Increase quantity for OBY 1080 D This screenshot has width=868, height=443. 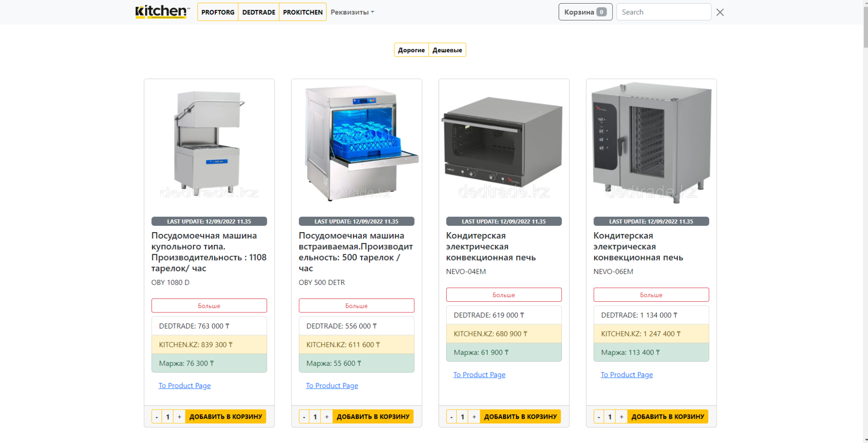(x=179, y=417)
